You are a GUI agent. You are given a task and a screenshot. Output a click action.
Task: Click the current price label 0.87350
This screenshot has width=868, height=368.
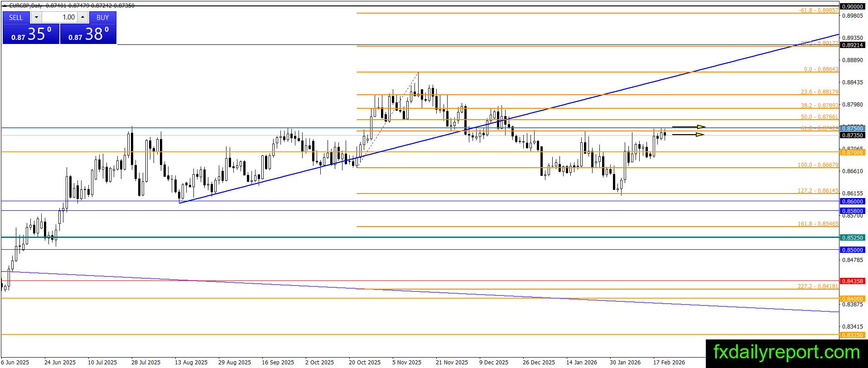[x=852, y=136]
